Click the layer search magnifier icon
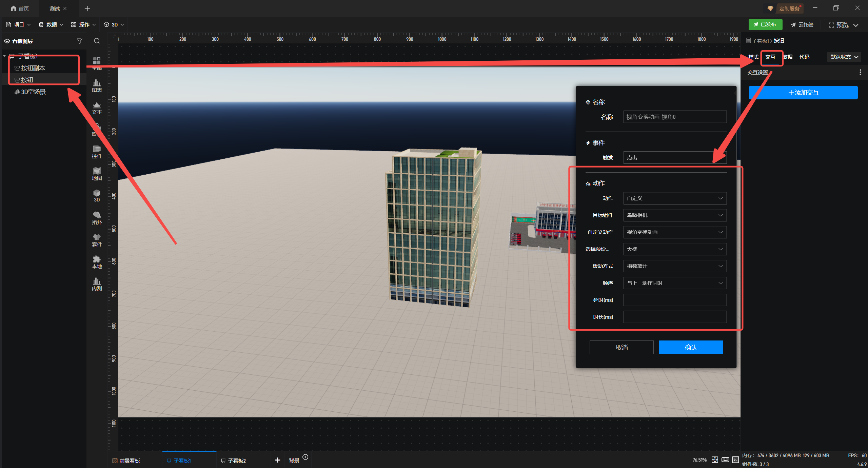Image resolution: width=868 pixels, height=468 pixels. click(97, 41)
